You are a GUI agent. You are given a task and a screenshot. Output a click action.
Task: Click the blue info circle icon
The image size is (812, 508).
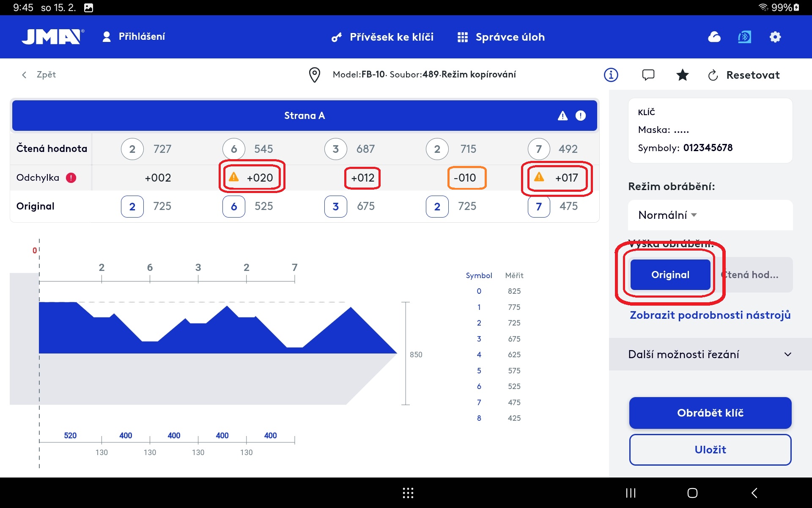click(x=611, y=75)
